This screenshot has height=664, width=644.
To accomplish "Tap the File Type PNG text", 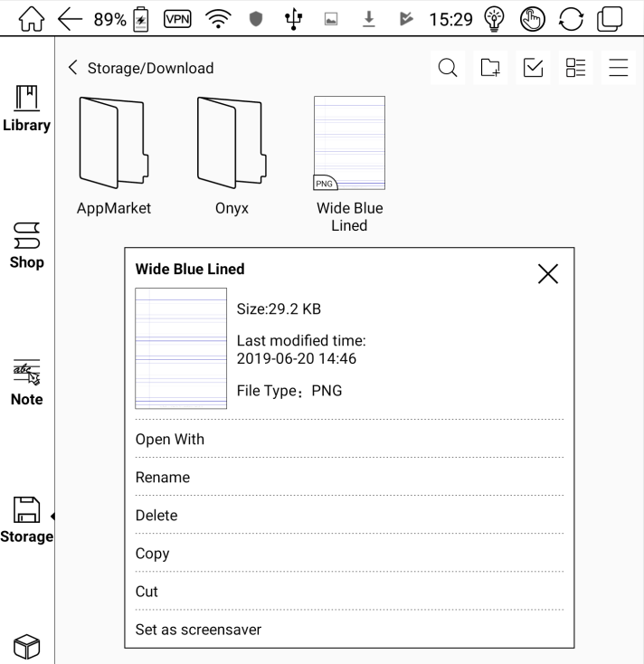I will point(289,391).
